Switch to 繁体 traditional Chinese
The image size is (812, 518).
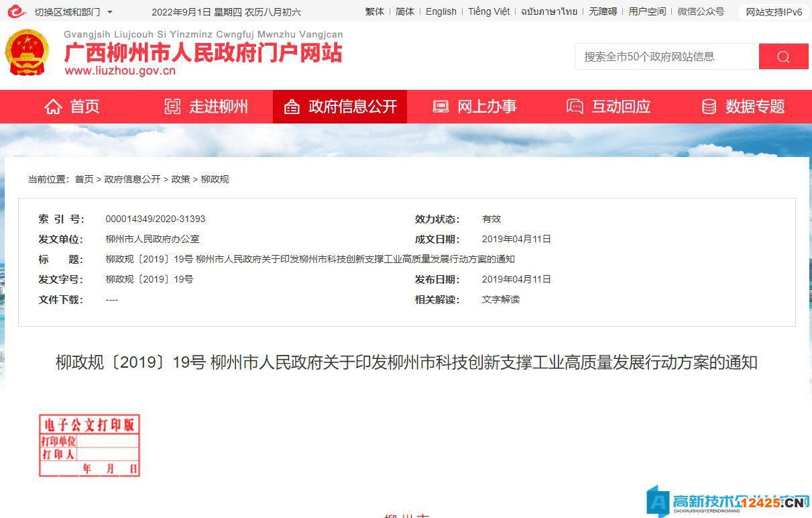375,11
